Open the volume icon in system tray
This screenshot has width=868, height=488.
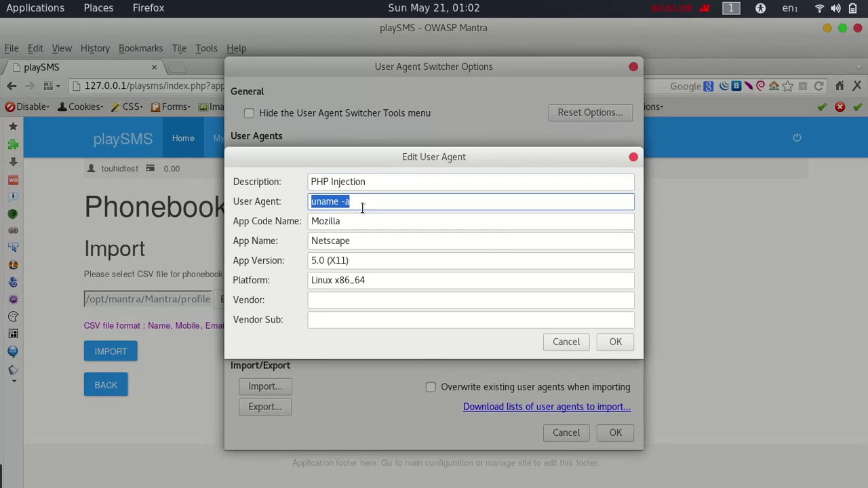pyautogui.click(x=835, y=8)
